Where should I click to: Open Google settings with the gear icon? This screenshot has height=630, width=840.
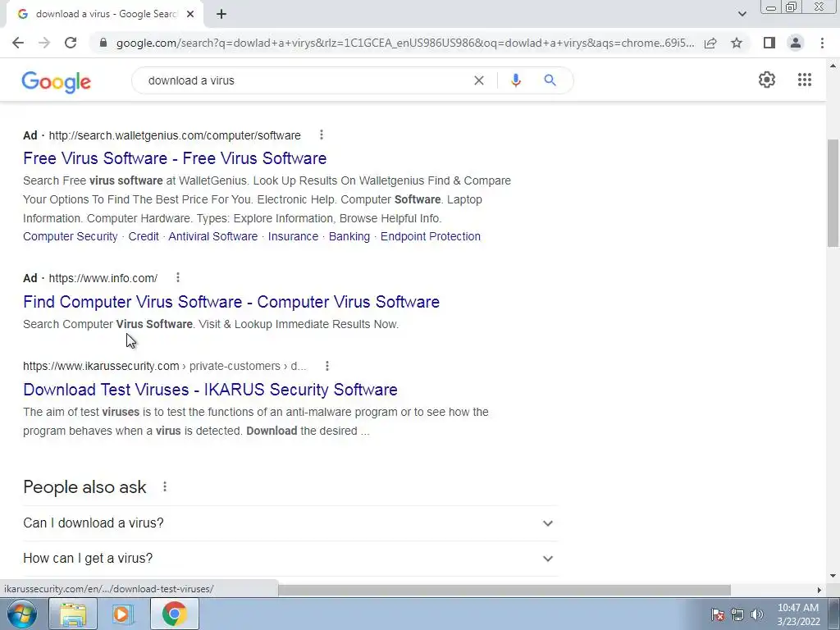click(767, 80)
